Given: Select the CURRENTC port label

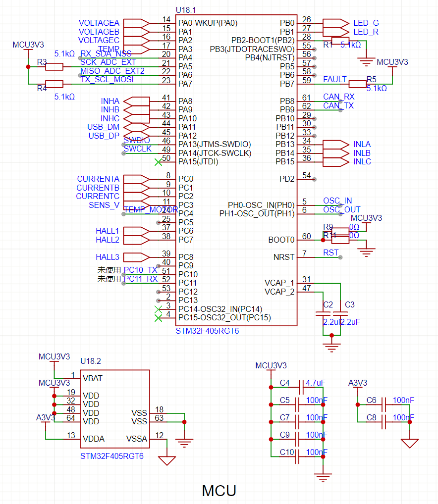Looking at the screenshot, I should pyautogui.click(x=98, y=197).
